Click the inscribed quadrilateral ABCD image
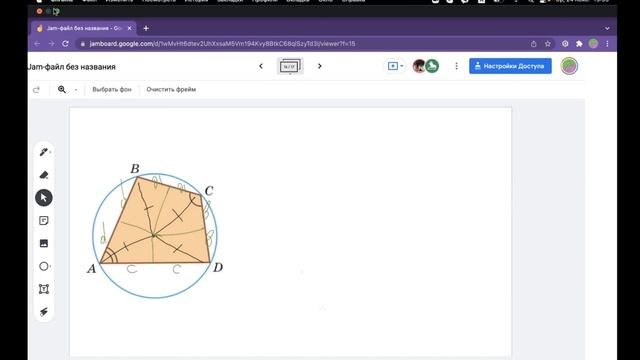640x360 pixels. [155, 231]
